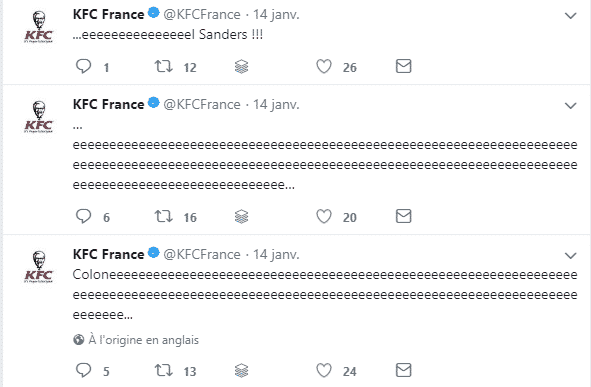Open '14 janv.' timestamp of 'Coloneeee' tweet
The height and width of the screenshot is (387, 591).
(x=276, y=255)
